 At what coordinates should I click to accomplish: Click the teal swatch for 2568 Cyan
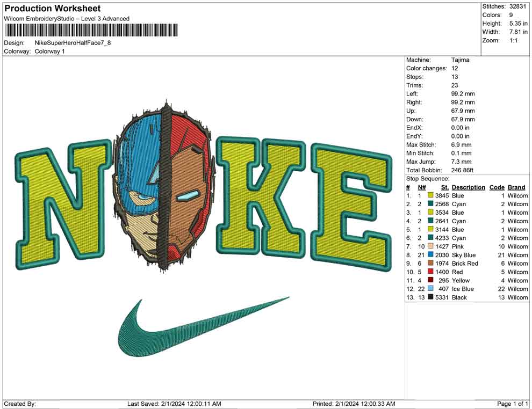click(430, 203)
